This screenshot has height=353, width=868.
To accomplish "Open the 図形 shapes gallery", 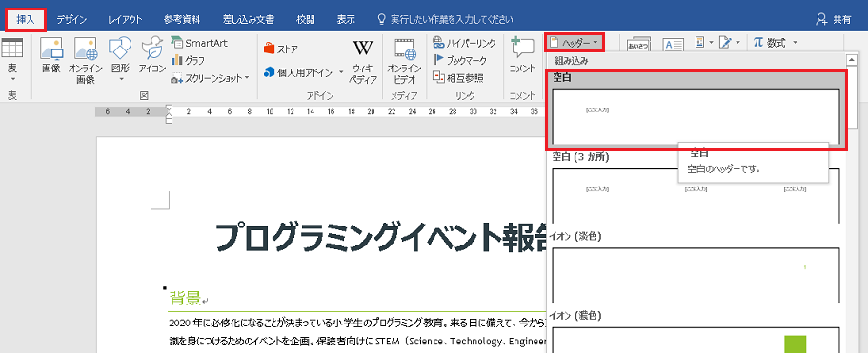I will coord(119,60).
